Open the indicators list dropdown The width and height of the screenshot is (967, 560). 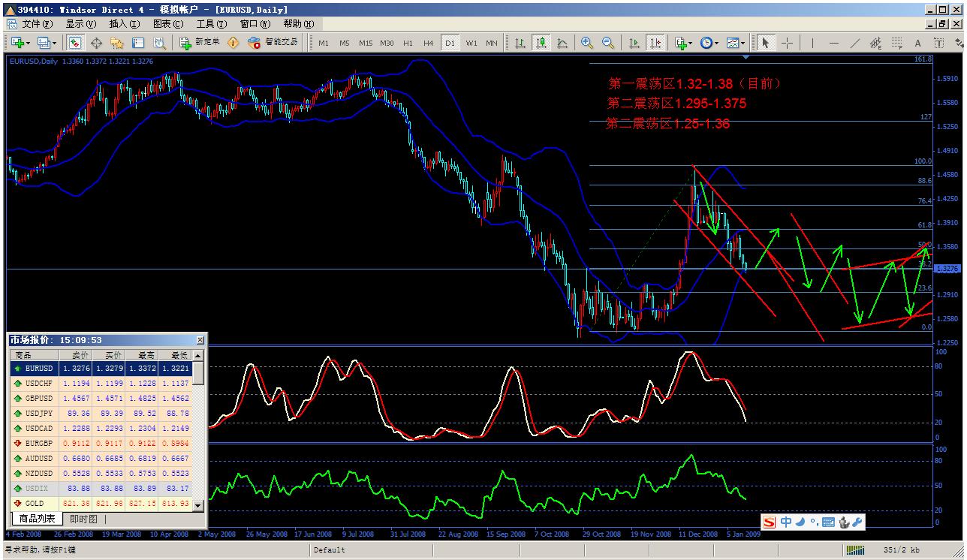point(682,43)
